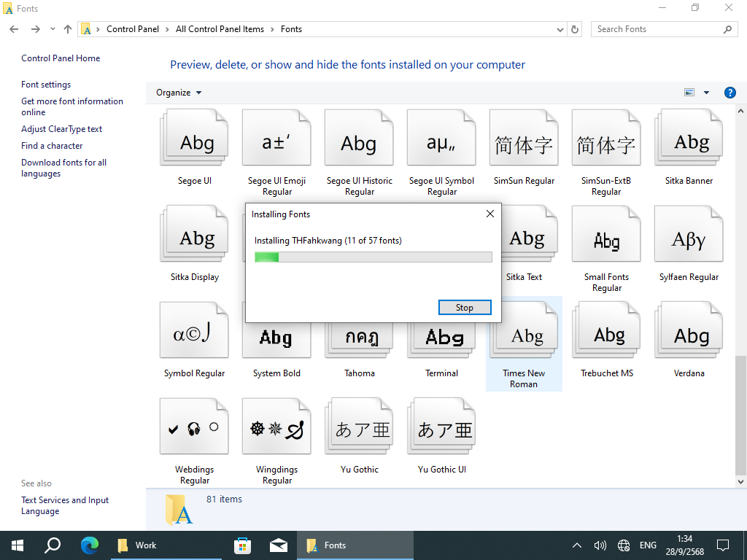
Task: Select the Yu Gothic font icon
Action: point(360,430)
